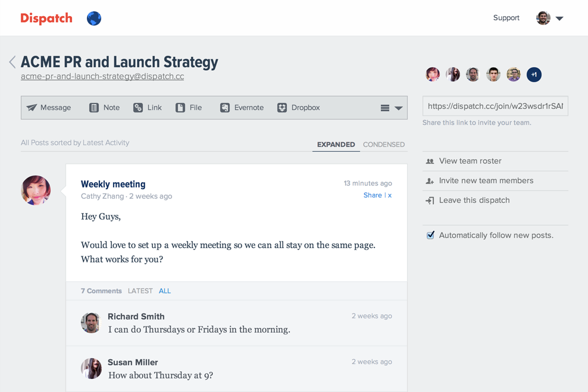Click the paper plane globe icon near logo

[x=93, y=18]
